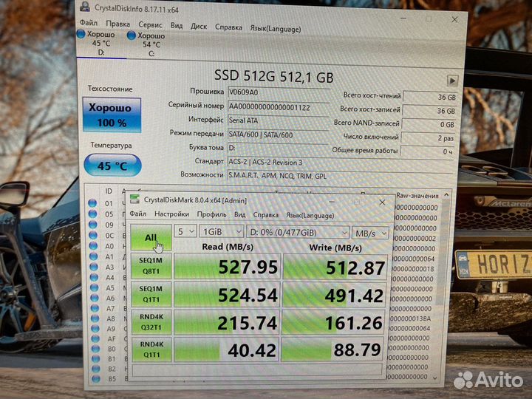Open Справка menu in CrystalDiskMark
This screenshot has width=532, height=399.
pos(266,215)
